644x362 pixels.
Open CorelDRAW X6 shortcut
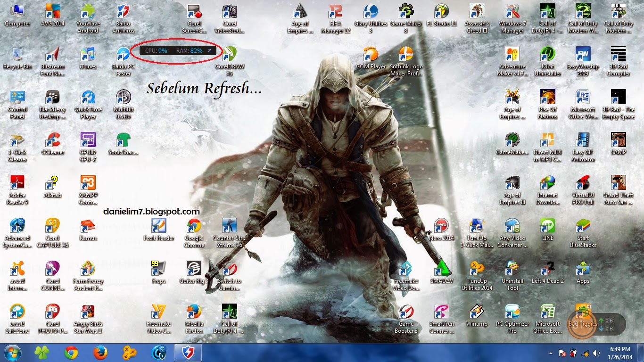click(230, 61)
